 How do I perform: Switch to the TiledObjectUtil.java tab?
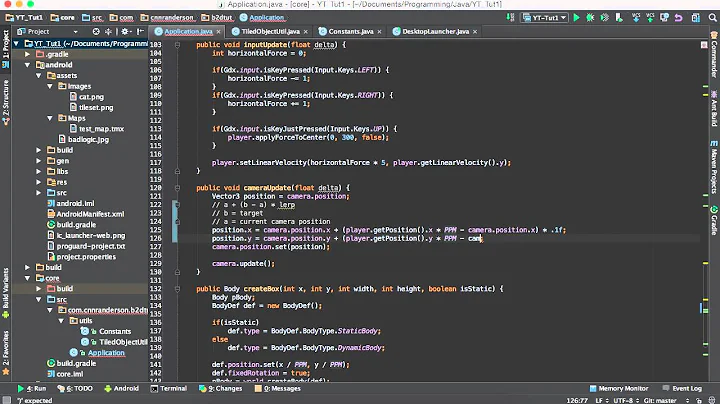[x=270, y=32]
